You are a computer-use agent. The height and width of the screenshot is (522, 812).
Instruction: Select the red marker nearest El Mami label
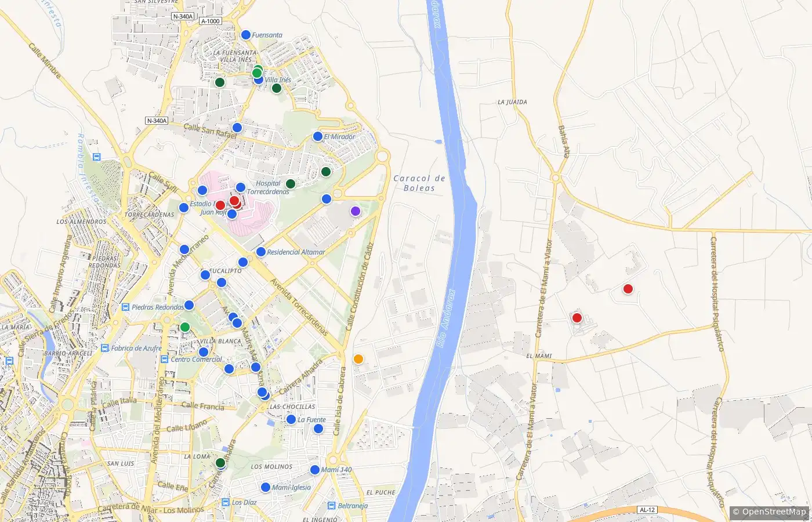point(577,317)
